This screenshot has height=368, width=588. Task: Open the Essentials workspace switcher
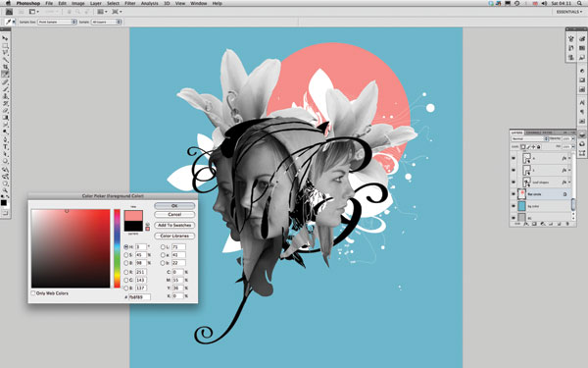(569, 12)
